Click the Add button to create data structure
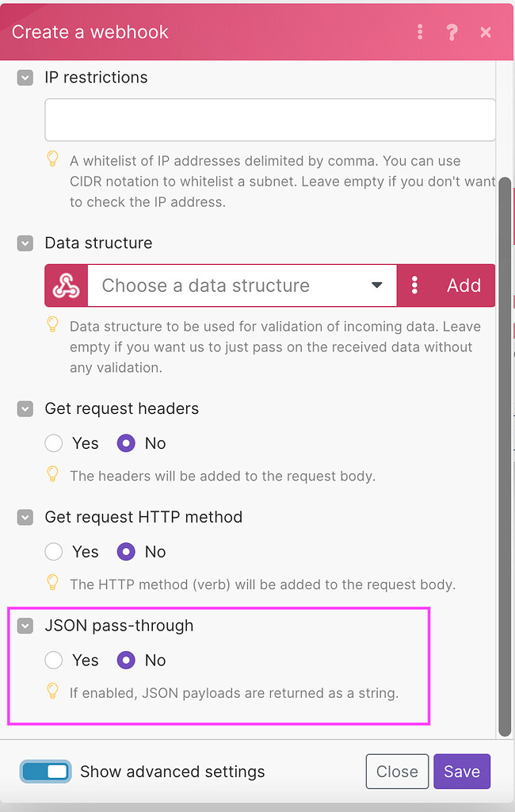 click(463, 285)
